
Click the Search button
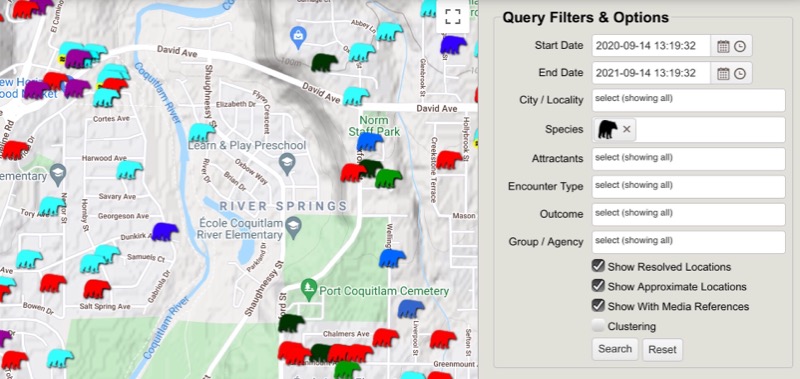[615, 349]
